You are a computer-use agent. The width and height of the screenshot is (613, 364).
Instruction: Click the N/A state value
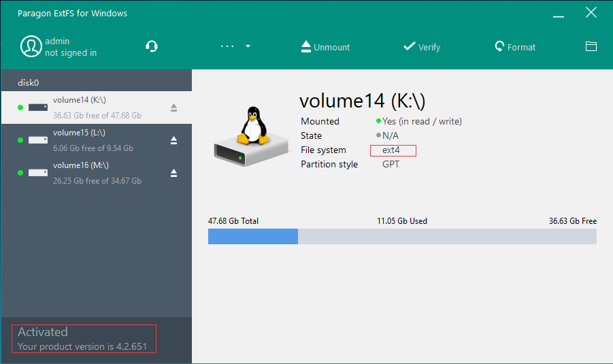[x=390, y=135]
